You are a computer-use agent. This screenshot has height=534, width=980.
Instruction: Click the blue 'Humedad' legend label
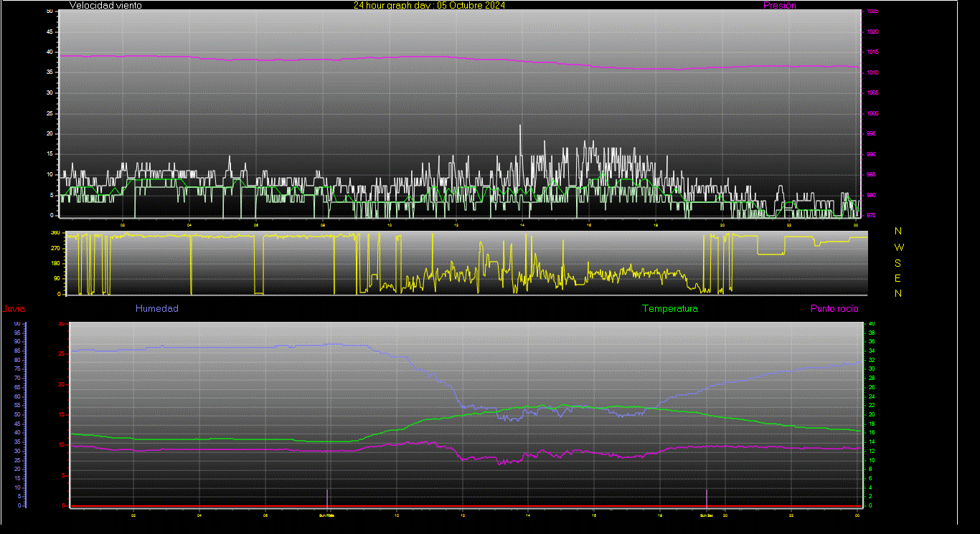pyautogui.click(x=157, y=309)
